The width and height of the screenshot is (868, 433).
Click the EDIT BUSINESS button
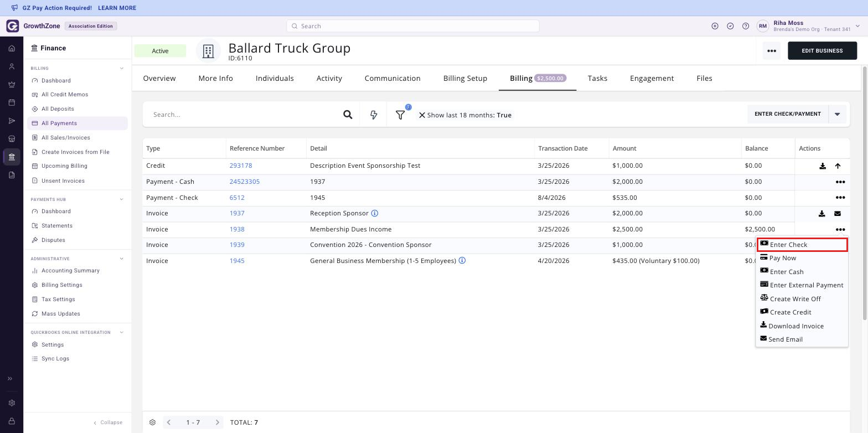coord(822,51)
